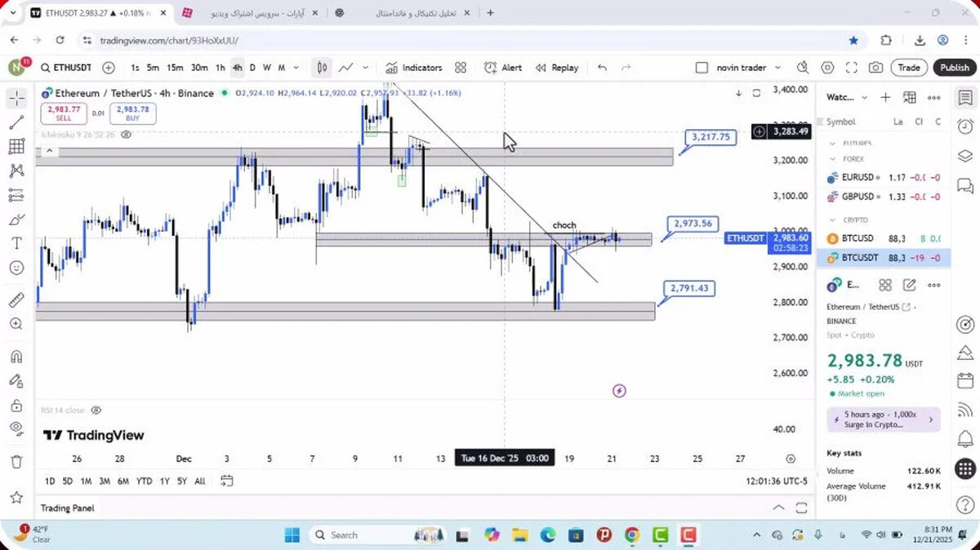Click the Windows Start button
The image size is (980, 550).
click(292, 535)
